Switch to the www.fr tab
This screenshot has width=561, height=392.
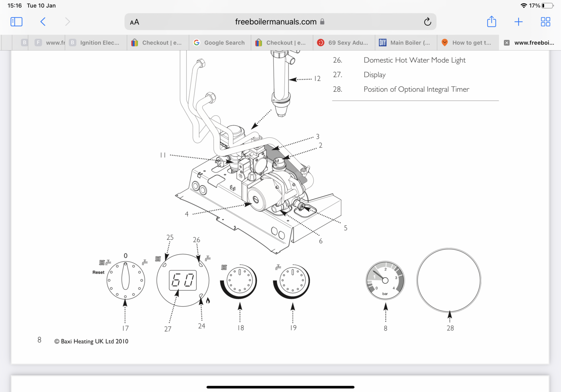click(x=51, y=43)
